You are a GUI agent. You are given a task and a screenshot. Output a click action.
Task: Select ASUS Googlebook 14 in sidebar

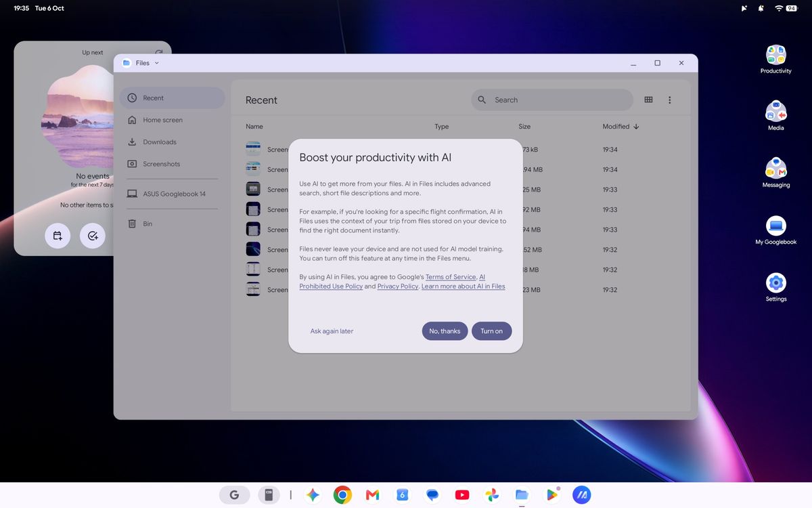pos(172,194)
